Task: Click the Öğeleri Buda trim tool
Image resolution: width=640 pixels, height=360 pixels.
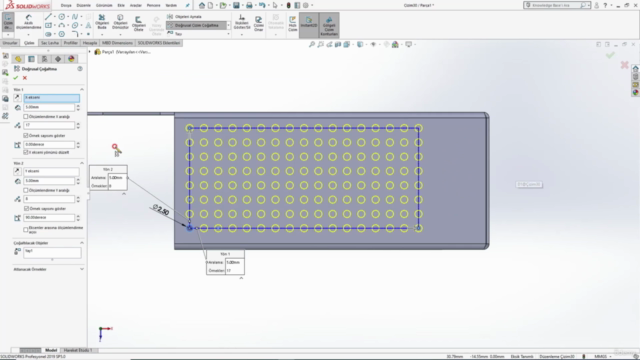Action: click(x=102, y=22)
